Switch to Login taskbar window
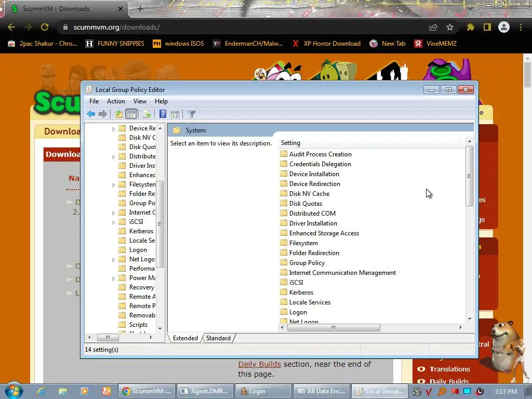Image resolution: width=532 pixels, height=399 pixels. pyautogui.click(x=263, y=391)
